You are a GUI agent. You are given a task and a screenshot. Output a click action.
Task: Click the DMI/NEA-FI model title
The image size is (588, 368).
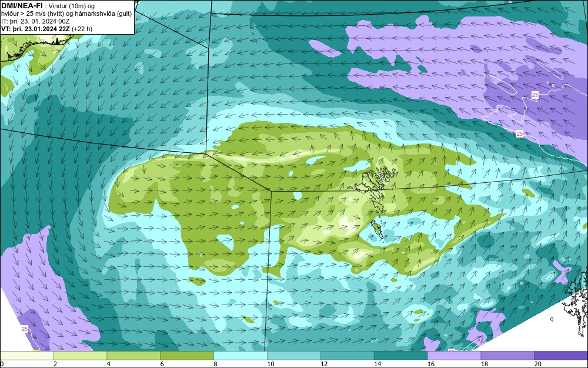[x=22, y=5]
